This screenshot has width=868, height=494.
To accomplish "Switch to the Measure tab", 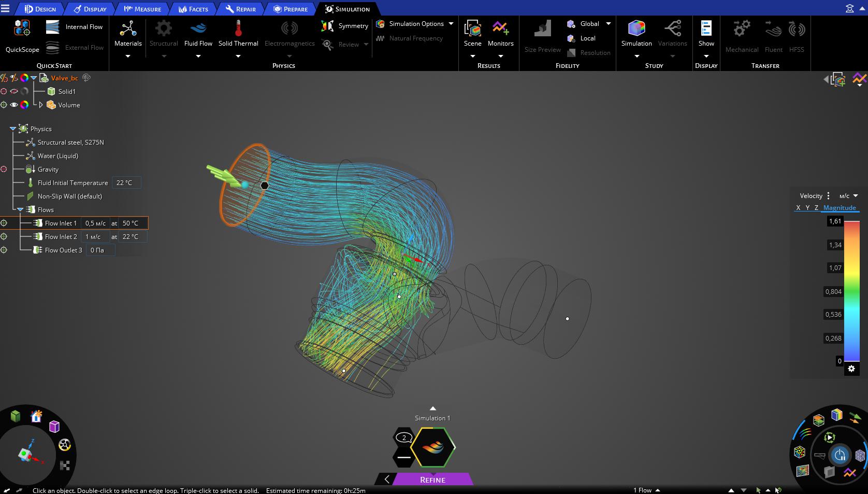I will (x=142, y=9).
